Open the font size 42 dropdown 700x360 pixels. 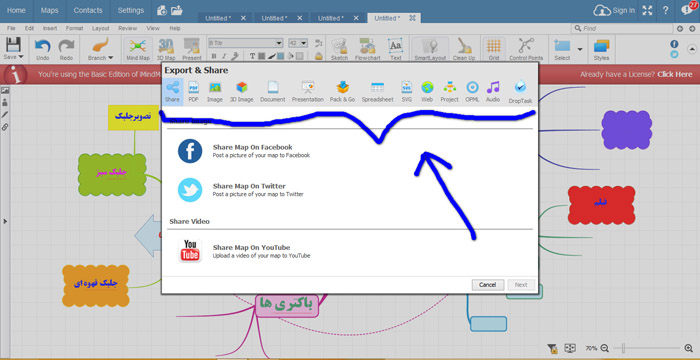(304, 43)
